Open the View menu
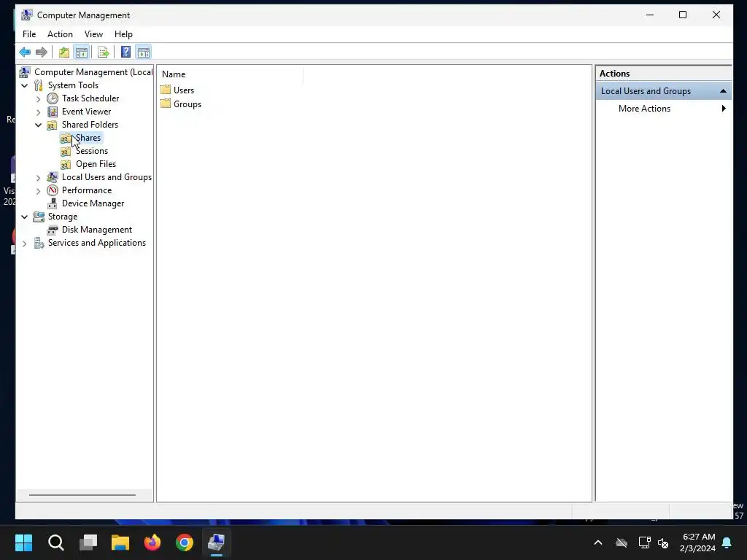 93,34
